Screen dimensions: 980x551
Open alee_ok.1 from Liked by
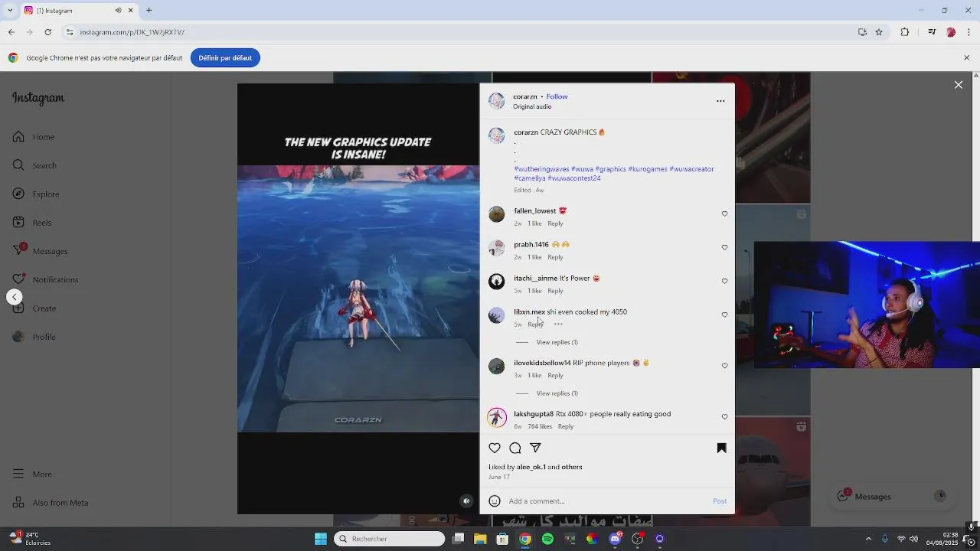[x=531, y=467]
